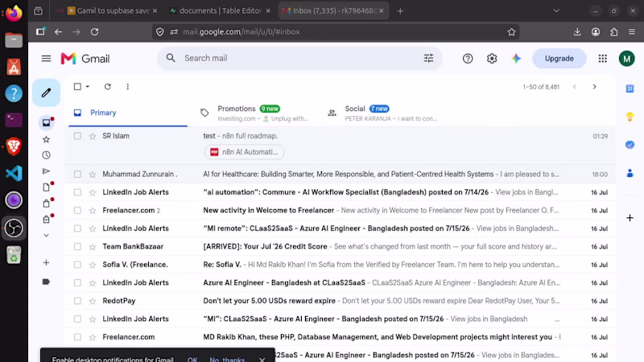This screenshot has width=644, height=362.
Task: Open Gmail Settings gear
Action: (x=492, y=59)
